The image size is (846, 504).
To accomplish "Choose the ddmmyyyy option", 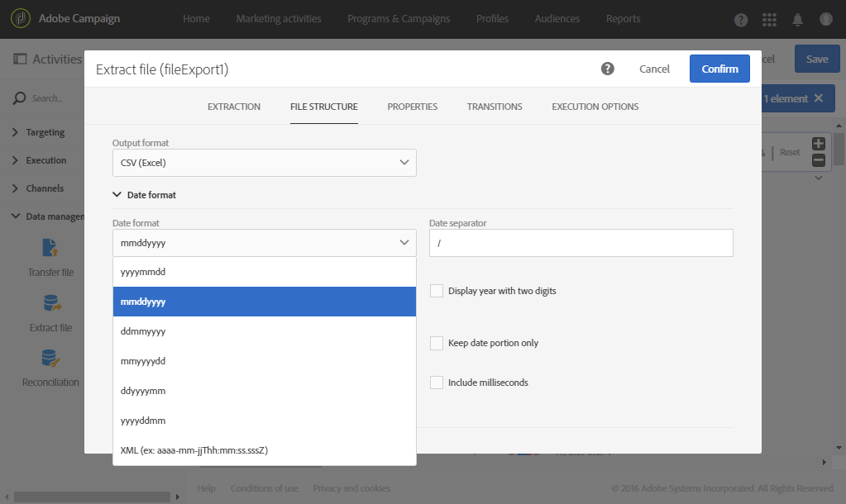I will 265,331.
